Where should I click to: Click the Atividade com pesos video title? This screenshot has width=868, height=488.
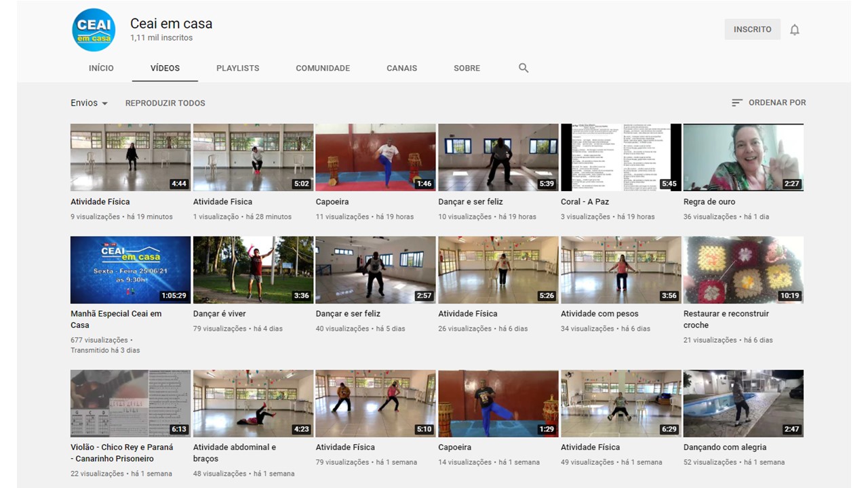tap(599, 314)
